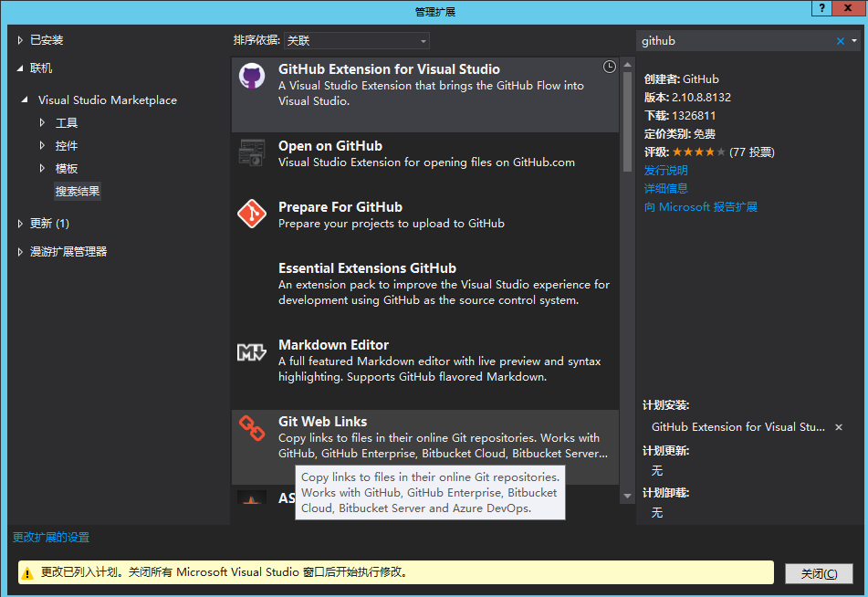Viewport: 868px width, 597px height.
Task: Expand the 控件 category
Action: point(42,145)
